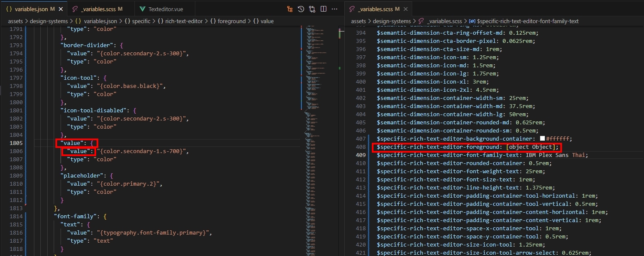Image resolution: width=644 pixels, height=256 pixels.
Task: Click "type": "text" on line 1817
Action: (90, 241)
